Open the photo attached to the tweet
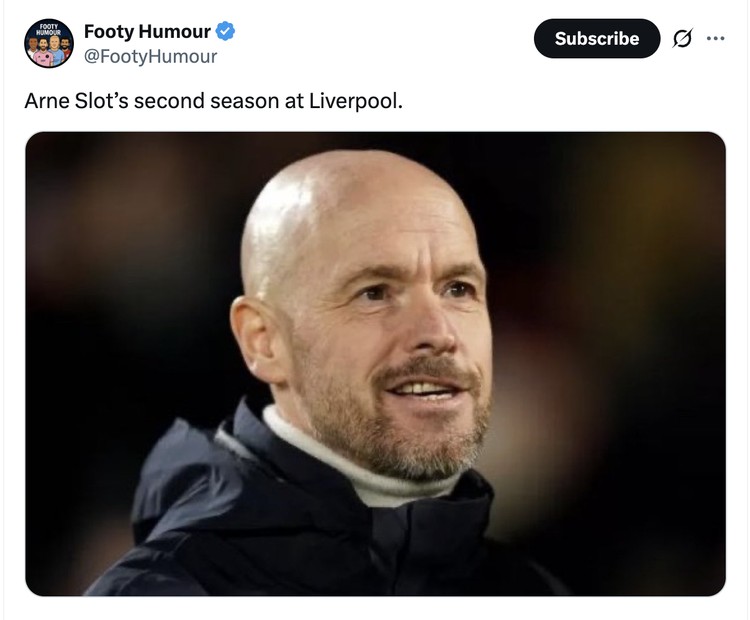The height and width of the screenshot is (620, 750). [x=375, y=364]
